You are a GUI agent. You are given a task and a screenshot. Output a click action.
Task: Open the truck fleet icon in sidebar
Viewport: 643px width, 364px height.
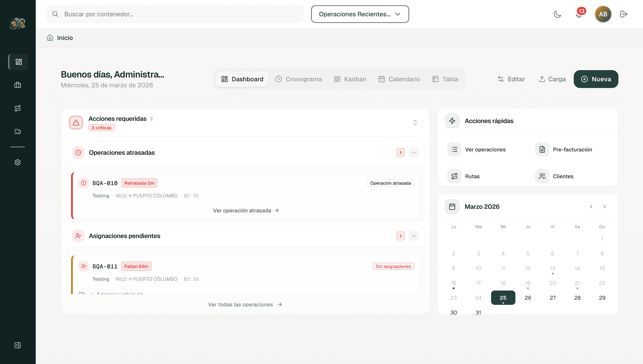pos(17,132)
